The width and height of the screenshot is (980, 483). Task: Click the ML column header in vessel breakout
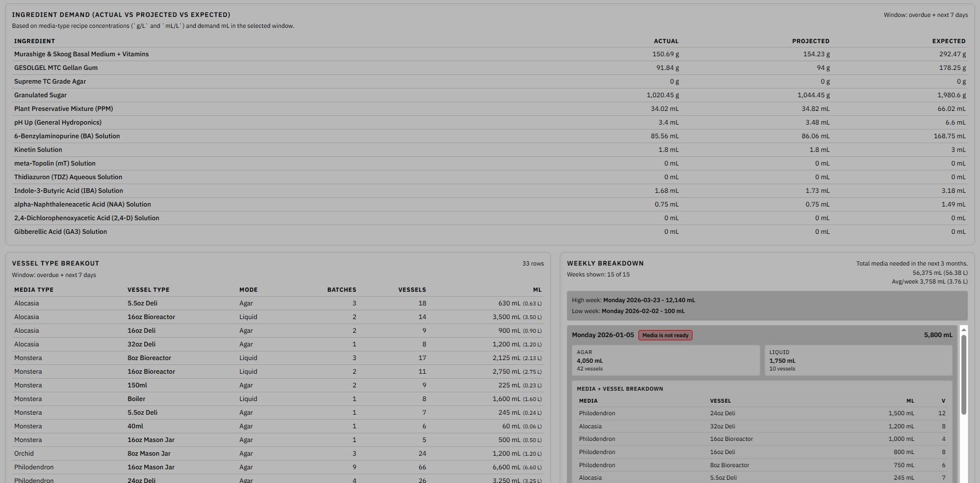pos(537,290)
